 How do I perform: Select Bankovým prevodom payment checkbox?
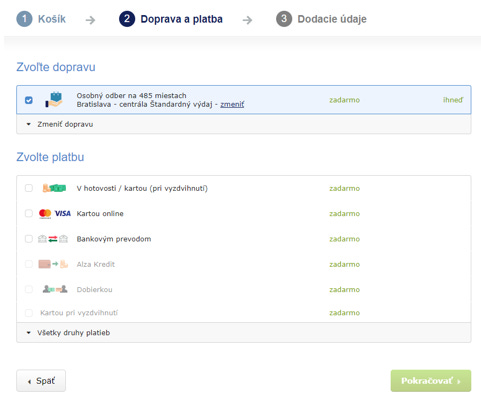[29, 239]
